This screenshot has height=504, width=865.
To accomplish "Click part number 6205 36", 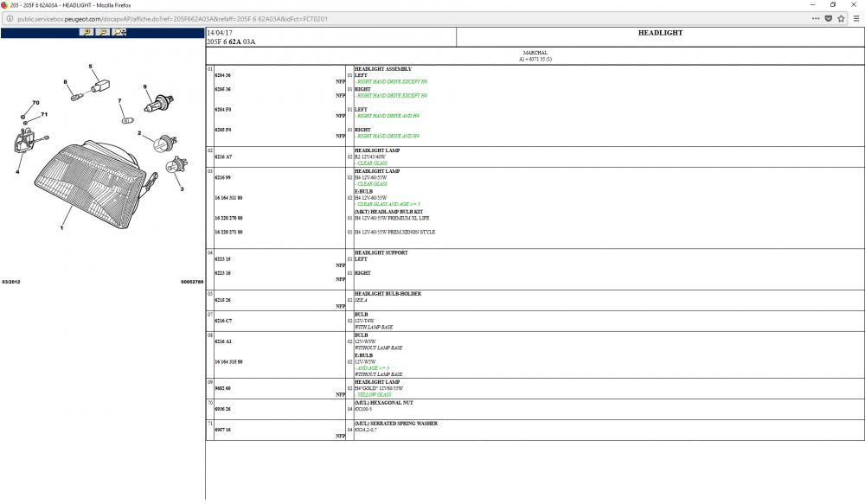I will [223, 89].
